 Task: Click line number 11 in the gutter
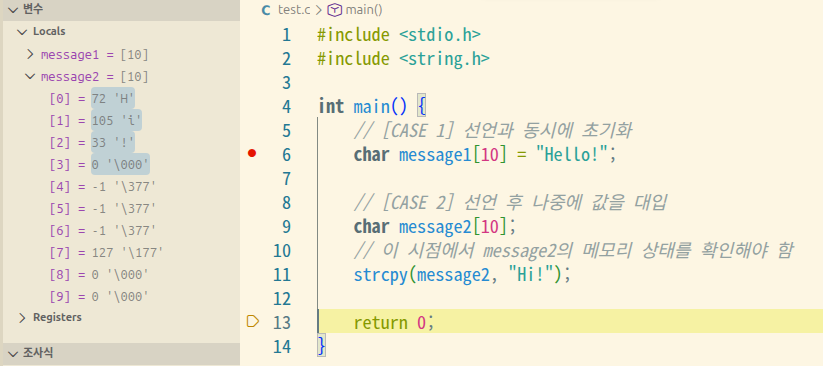(x=281, y=275)
